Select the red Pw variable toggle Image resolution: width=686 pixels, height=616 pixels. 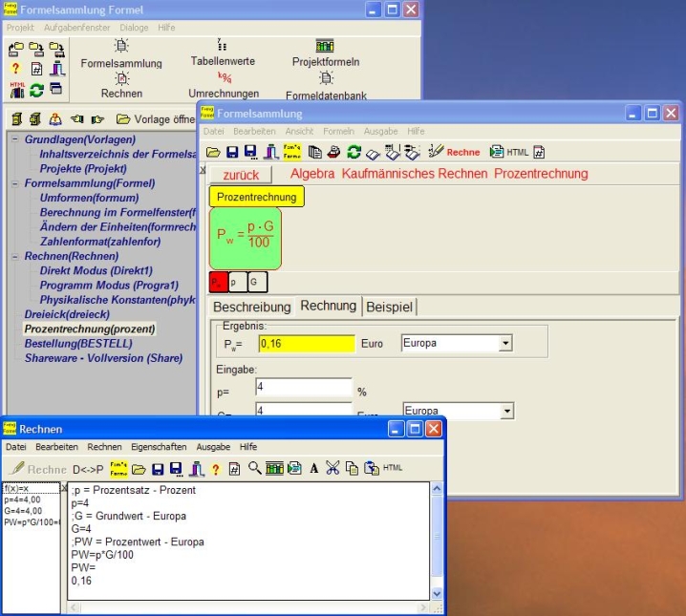(219, 282)
